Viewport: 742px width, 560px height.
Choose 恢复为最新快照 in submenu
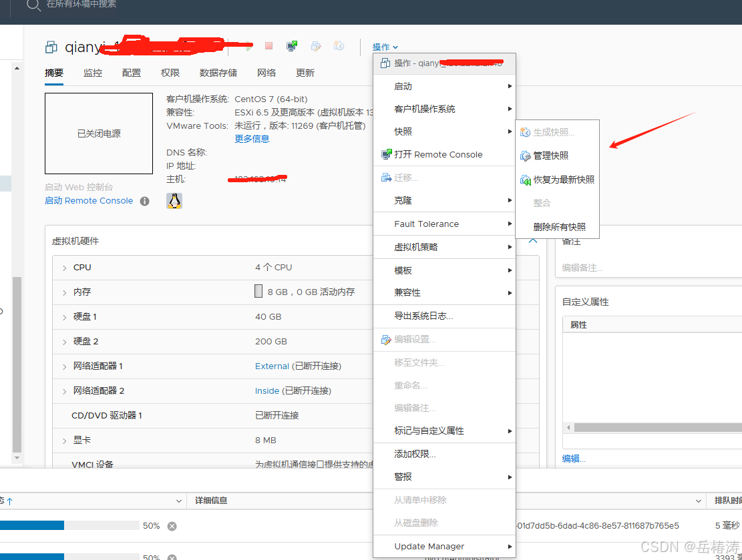point(558,180)
